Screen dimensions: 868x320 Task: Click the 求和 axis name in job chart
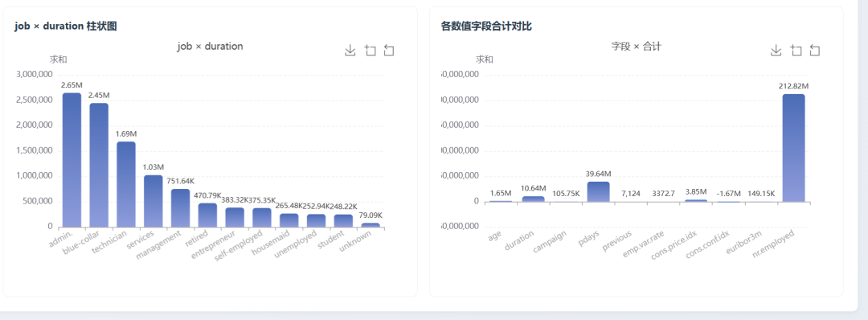(58, 59)
